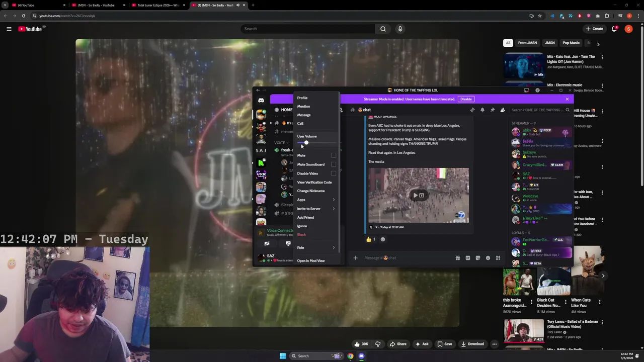Check the Mute checkbox in context menu

[333, 155]
